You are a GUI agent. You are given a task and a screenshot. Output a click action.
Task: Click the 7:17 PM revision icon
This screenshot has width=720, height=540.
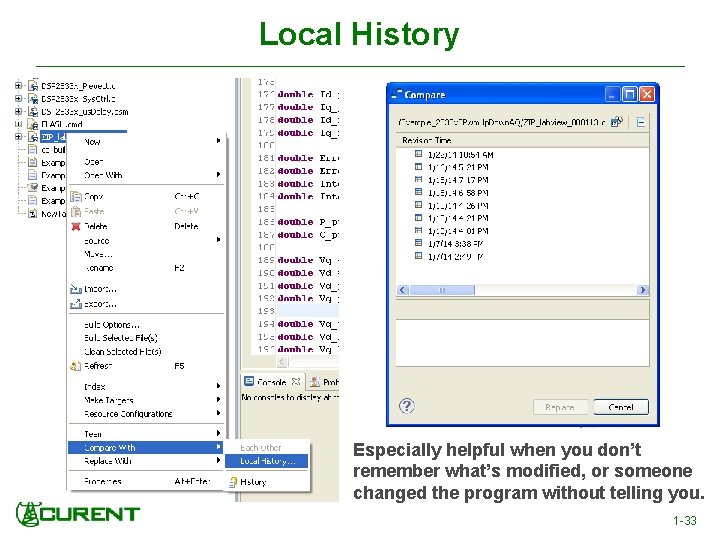(x=418, y=180)
